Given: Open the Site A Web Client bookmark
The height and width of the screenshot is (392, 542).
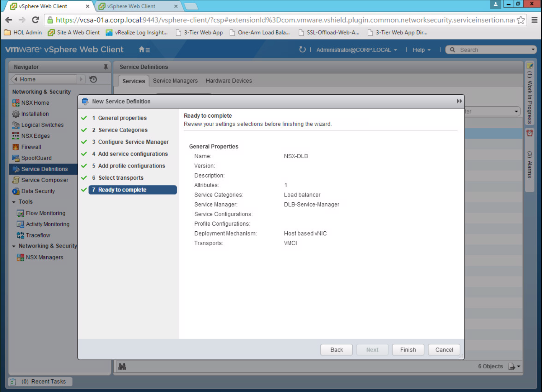Looking at the screenshot, I should pyautogui.click(x=74, y=32).
